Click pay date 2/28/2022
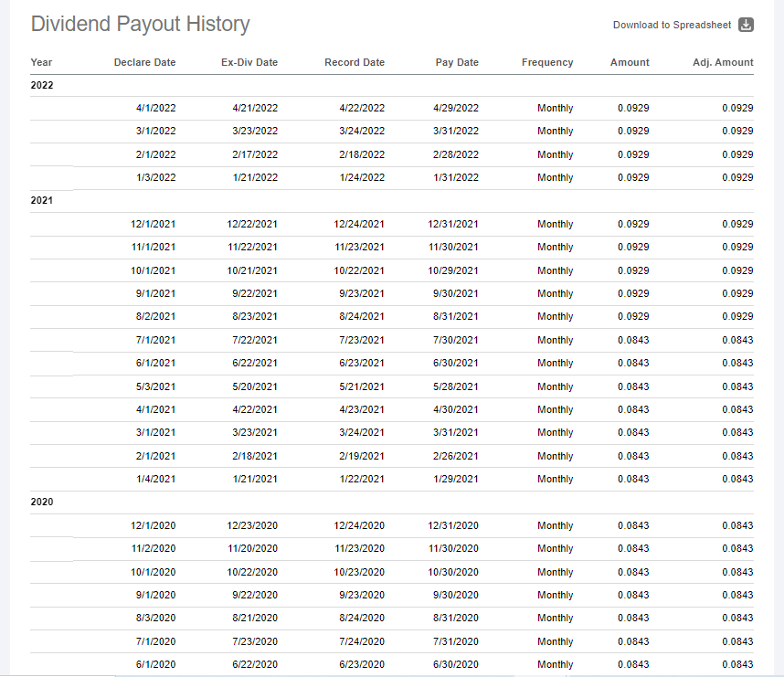Screen dimensions: 784x677 click(455, 154)
